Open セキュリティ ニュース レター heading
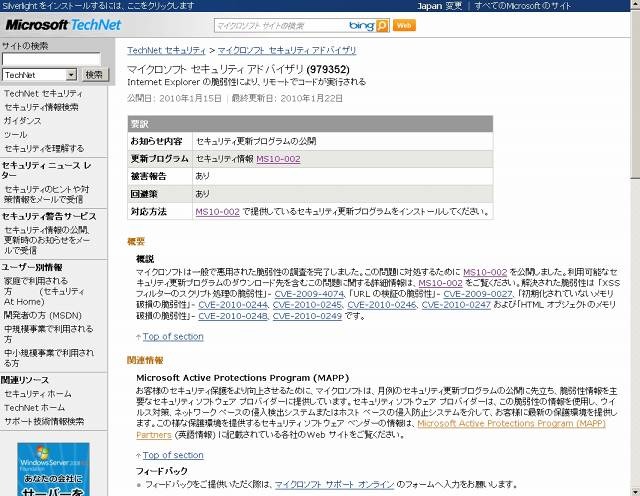640x496 pixels. 46,170
